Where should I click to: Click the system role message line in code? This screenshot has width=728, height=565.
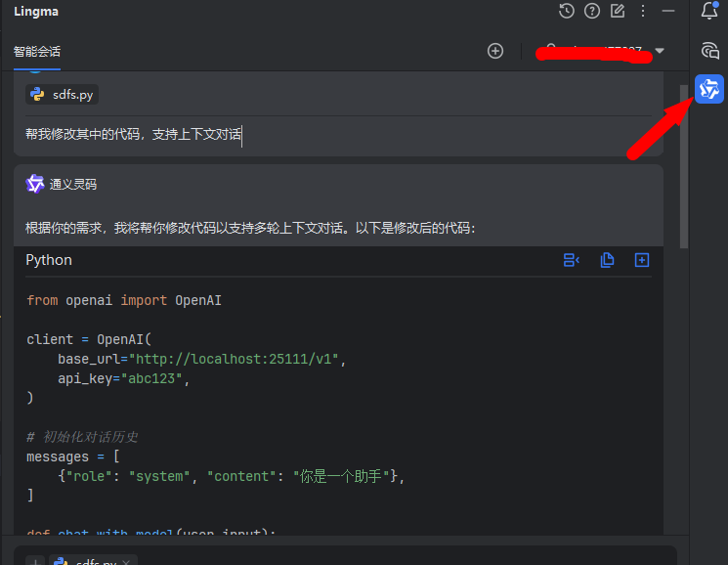point(232,476)
